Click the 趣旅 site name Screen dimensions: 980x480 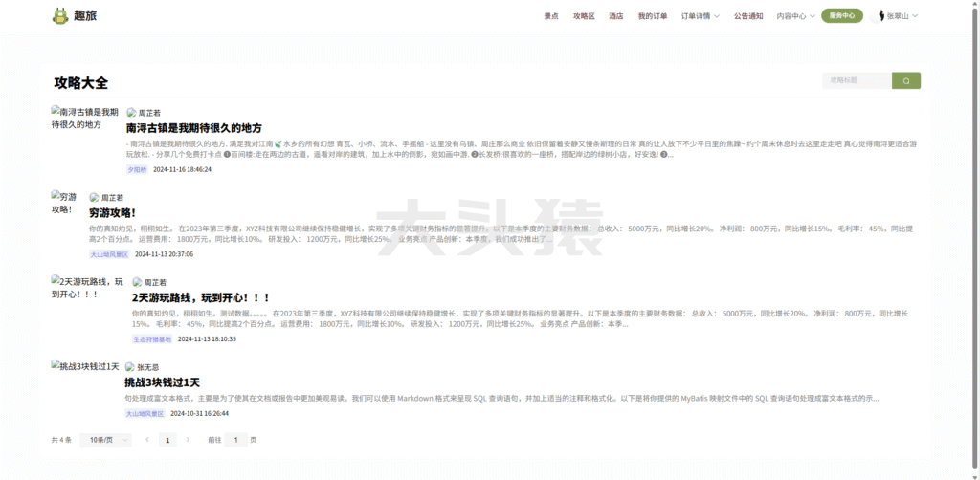(x=85, y=15)
